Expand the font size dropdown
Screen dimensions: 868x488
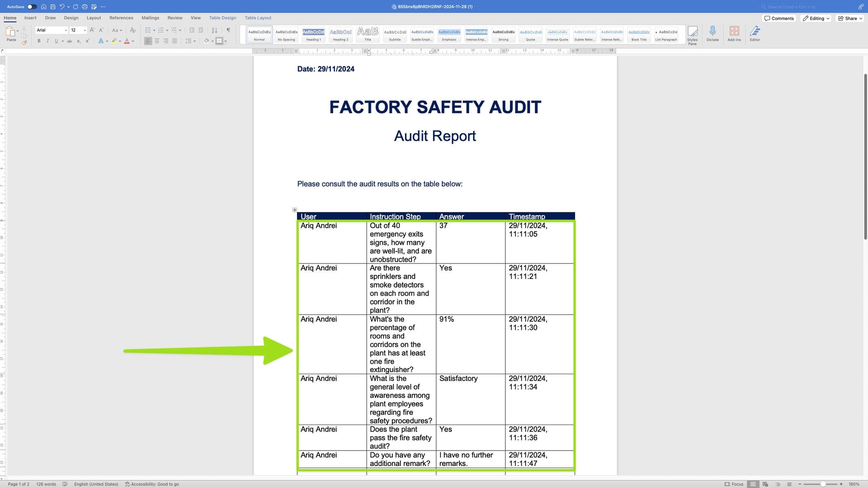pos(85,30)
